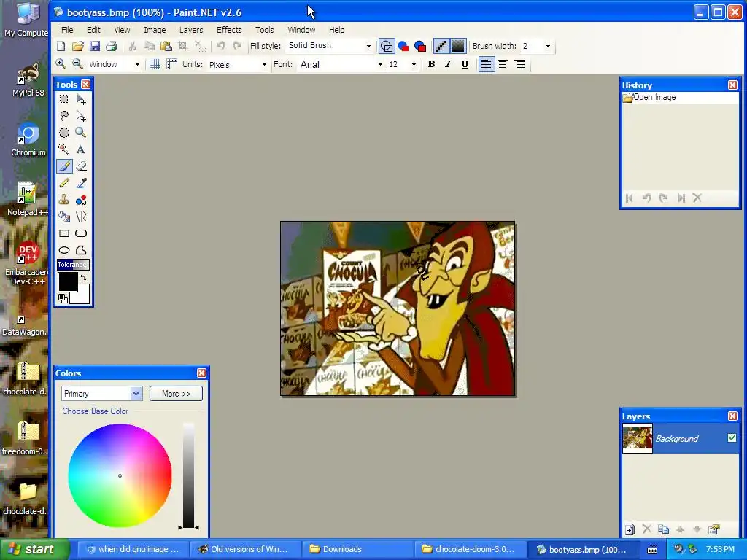Select the Clone Stamp tool
Viewport: 747px width, 560px height.
point(64,200)
